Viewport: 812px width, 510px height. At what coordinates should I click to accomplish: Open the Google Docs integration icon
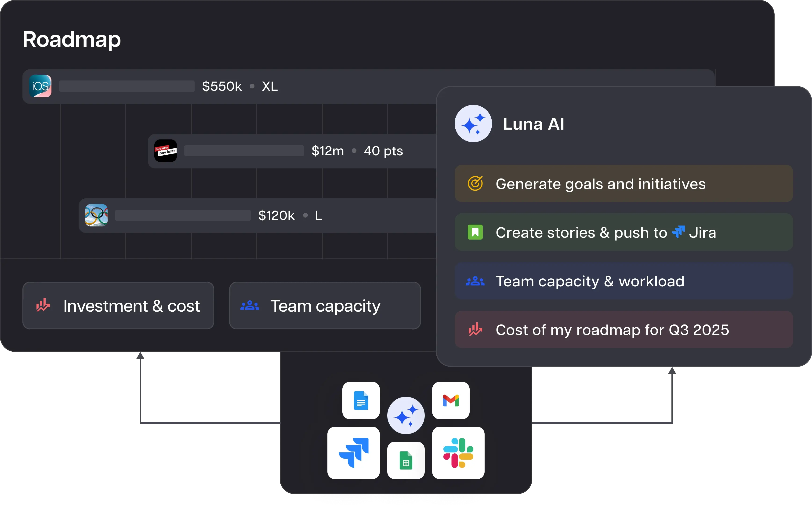coord(361,400)
